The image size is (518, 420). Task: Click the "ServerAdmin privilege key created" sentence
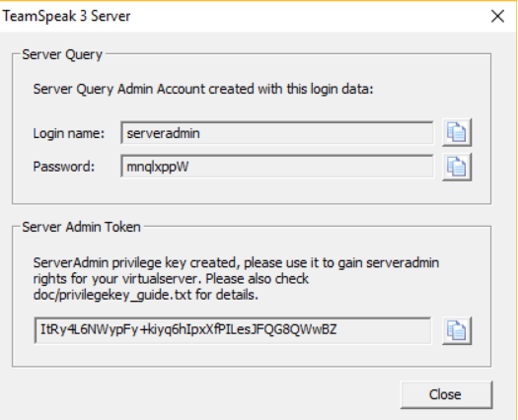pos(134,263)
